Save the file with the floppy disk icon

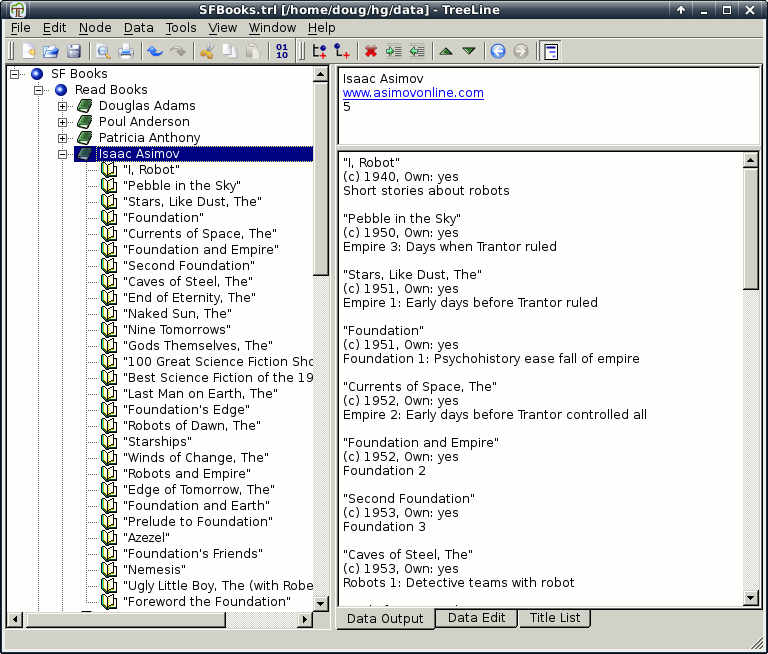[74, 51]
